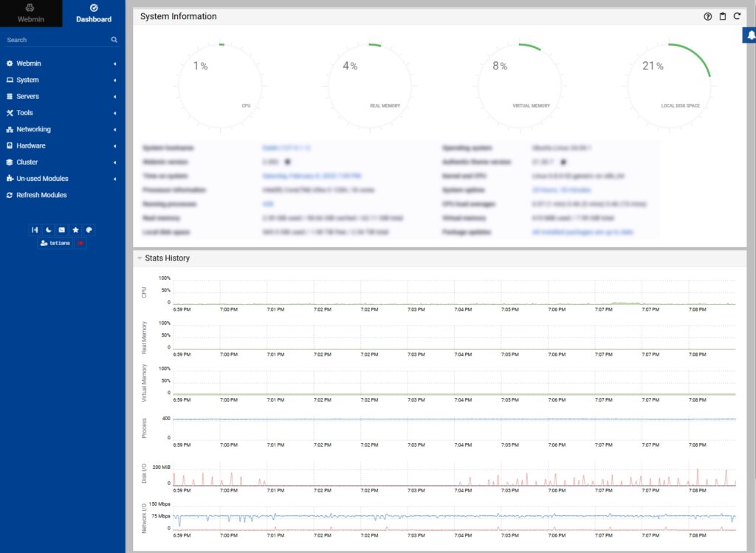Click the Webmin gear icon in the menu

[x=10, y=63]
